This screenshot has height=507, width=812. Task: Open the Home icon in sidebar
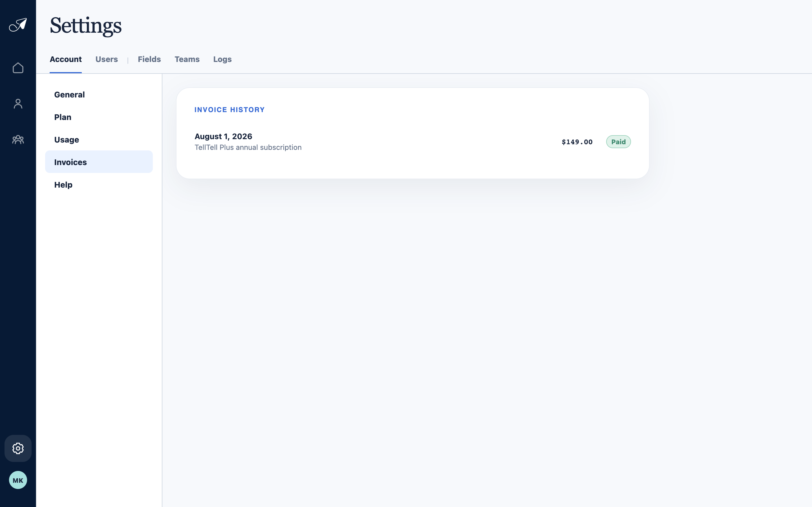(x=18, y=68)
